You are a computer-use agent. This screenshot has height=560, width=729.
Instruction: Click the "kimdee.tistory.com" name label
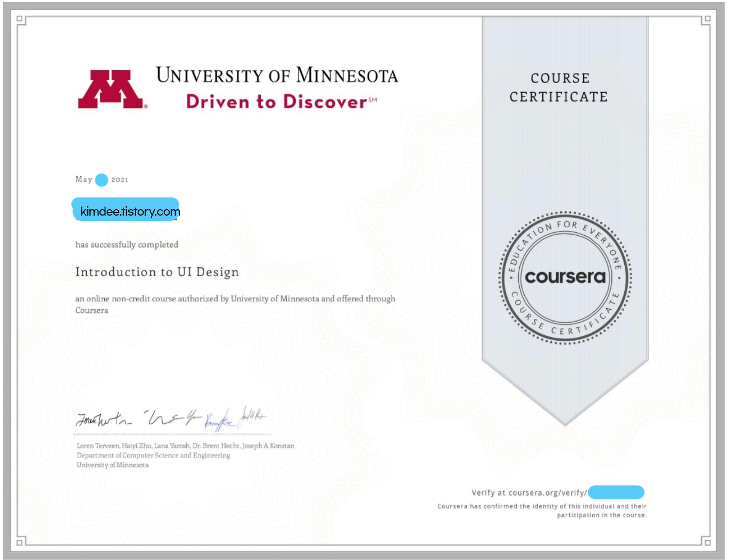pos(127,211)
